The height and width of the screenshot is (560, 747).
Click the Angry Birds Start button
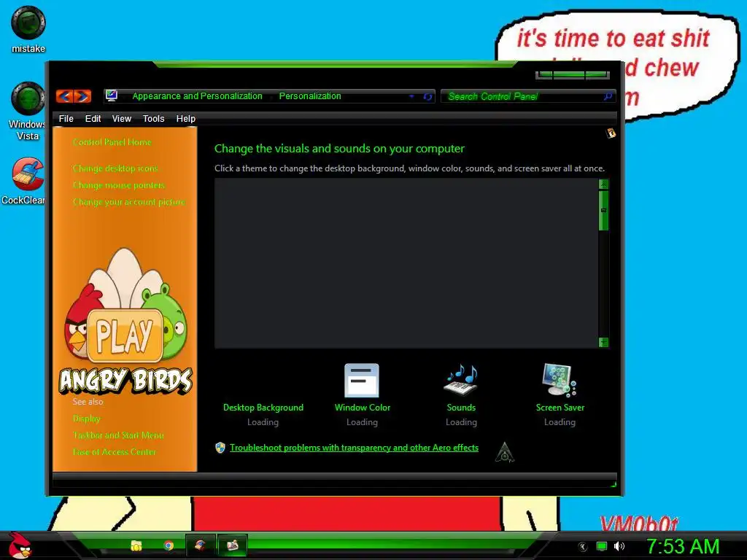(x=20, y=545)
